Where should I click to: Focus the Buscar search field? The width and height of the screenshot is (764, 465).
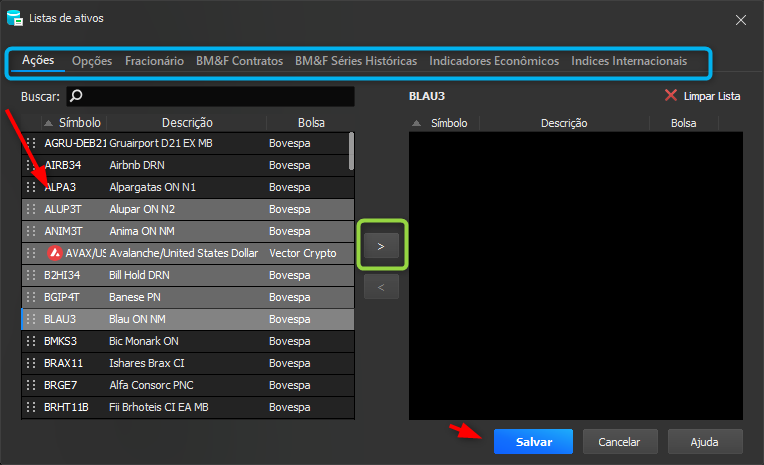[210, 96]
